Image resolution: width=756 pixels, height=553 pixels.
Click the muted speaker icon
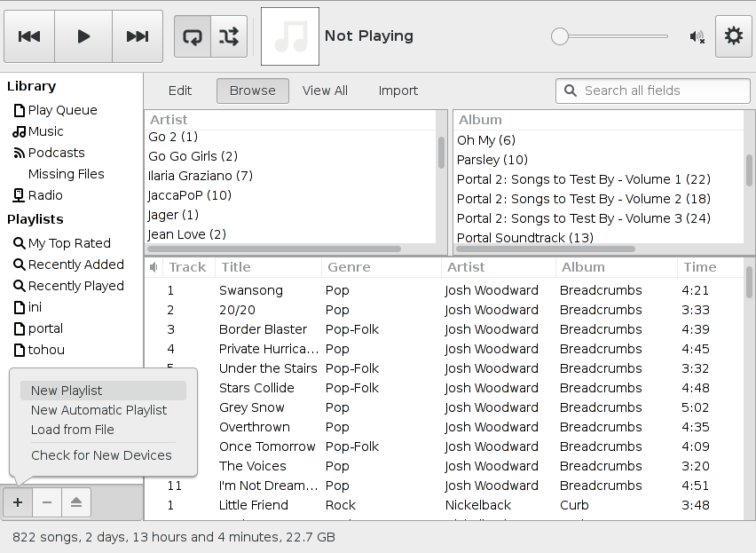click(x=697, y=36)
